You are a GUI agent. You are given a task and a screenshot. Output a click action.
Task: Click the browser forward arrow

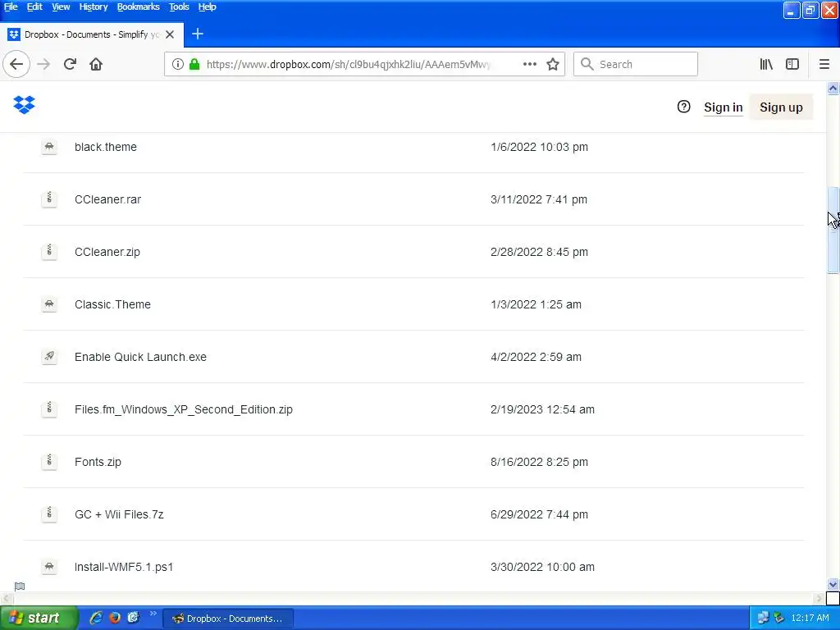43,64
